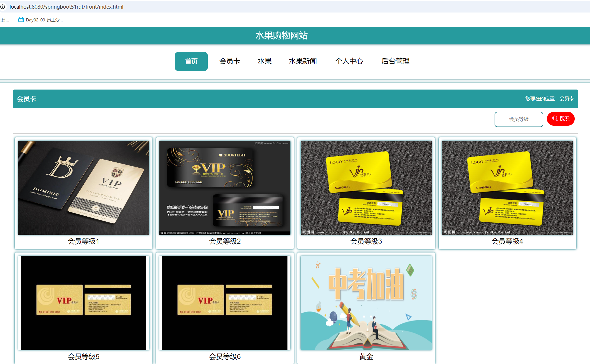
Task: Open the Day02-09 bookmark icon
Action: pos(21,20)
